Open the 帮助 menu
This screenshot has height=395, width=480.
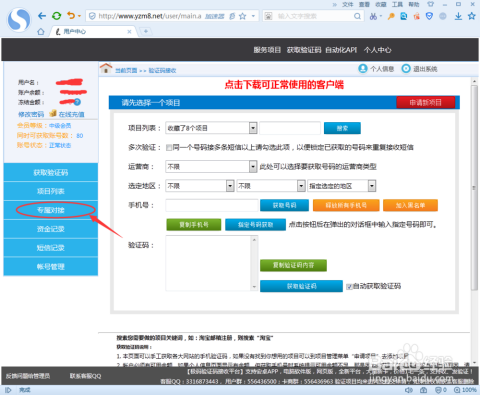click(414, 4)
